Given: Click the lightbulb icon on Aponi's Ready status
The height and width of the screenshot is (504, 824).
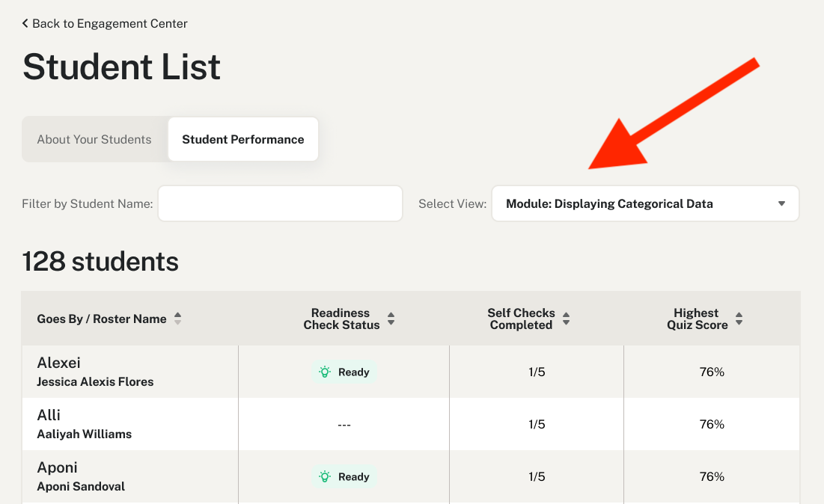Looking at the screenshot, I should tap(324, 476).
